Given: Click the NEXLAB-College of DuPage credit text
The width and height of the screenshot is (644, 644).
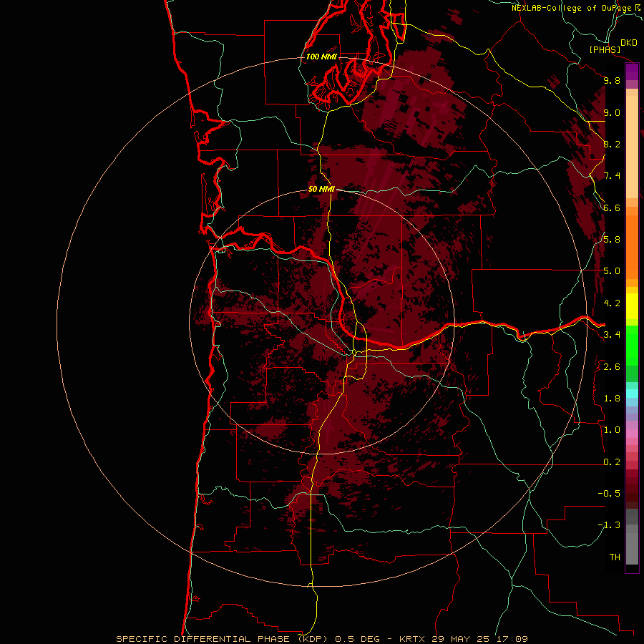Looking at the screenshot, I should point(572,8).
